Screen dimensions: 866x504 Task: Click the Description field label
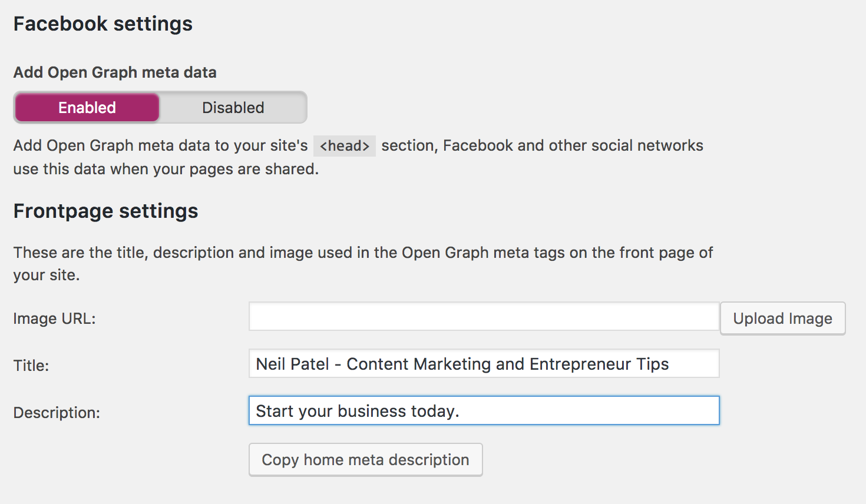[56, 412]
